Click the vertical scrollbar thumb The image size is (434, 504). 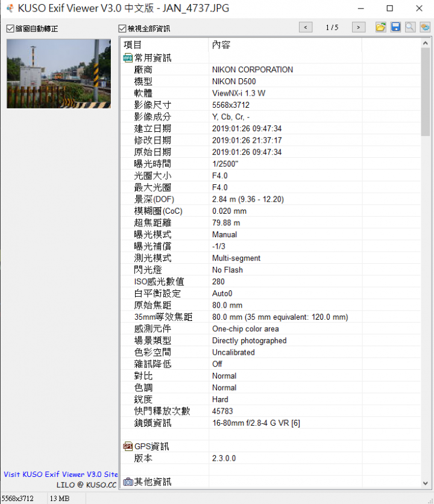coord(426,92)
